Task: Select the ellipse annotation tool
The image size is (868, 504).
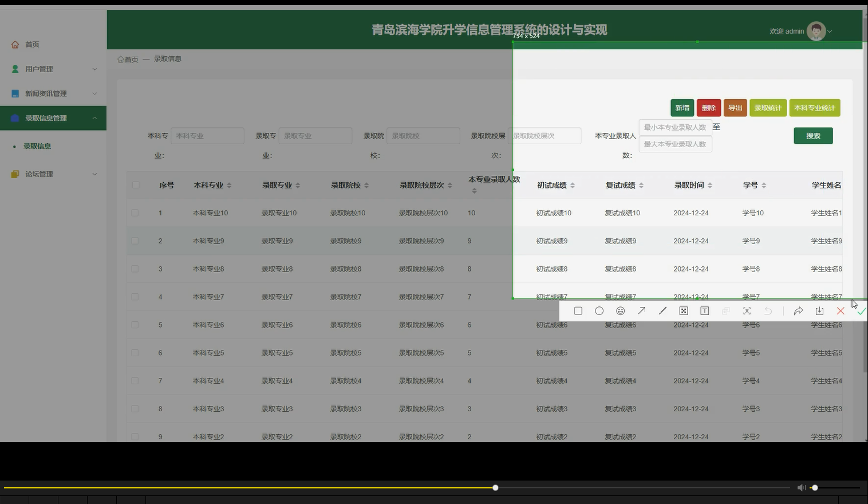Action: 599,310
